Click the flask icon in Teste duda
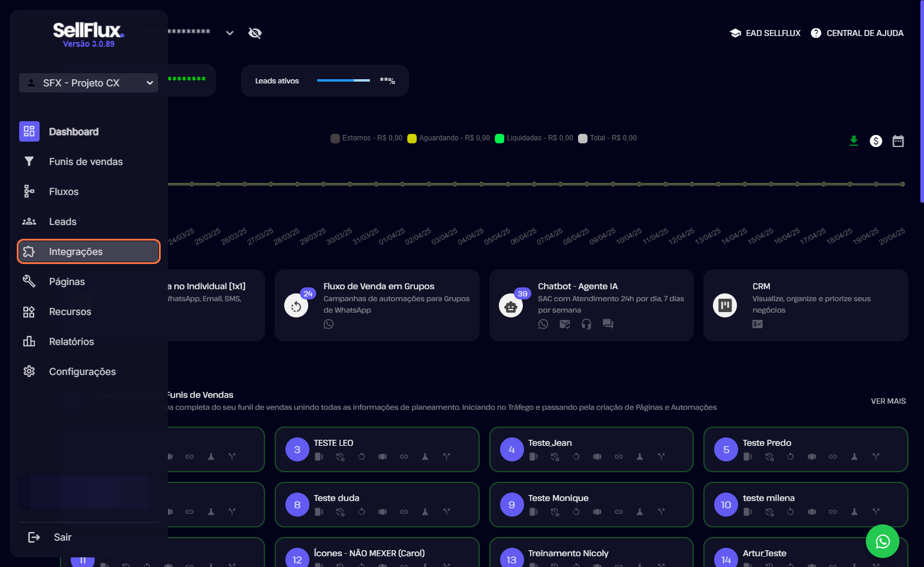Image resolution: width=924 pixels, height=567 pixels. (x=425, y=512)
